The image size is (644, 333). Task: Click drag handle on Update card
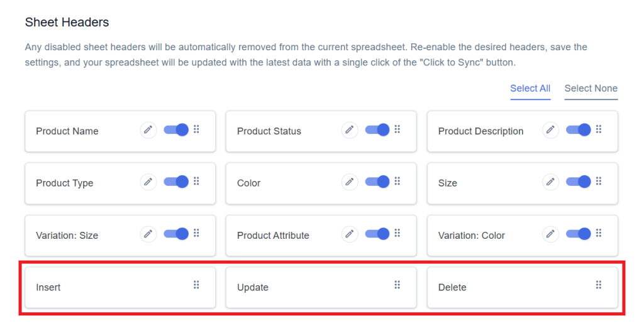point(397,285)
